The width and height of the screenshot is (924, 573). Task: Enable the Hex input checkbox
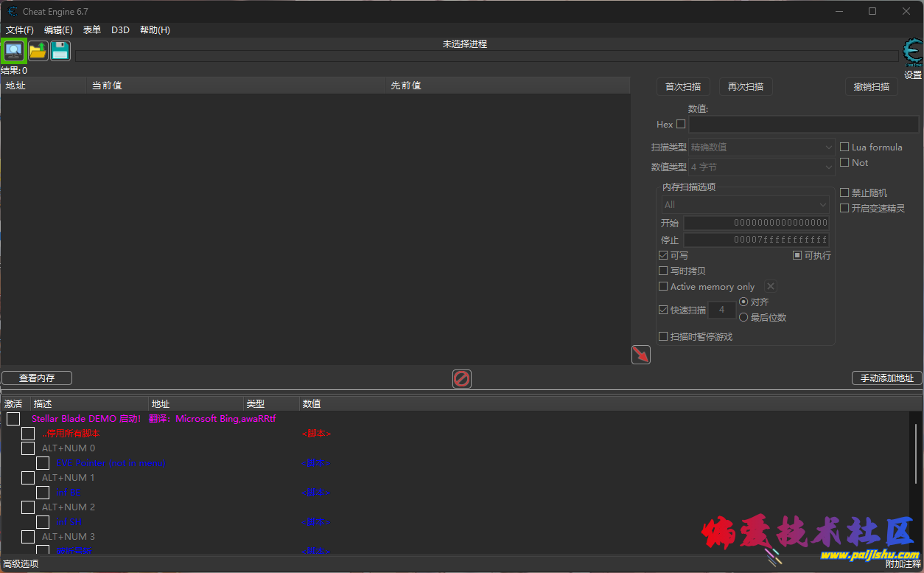(679, 124)
